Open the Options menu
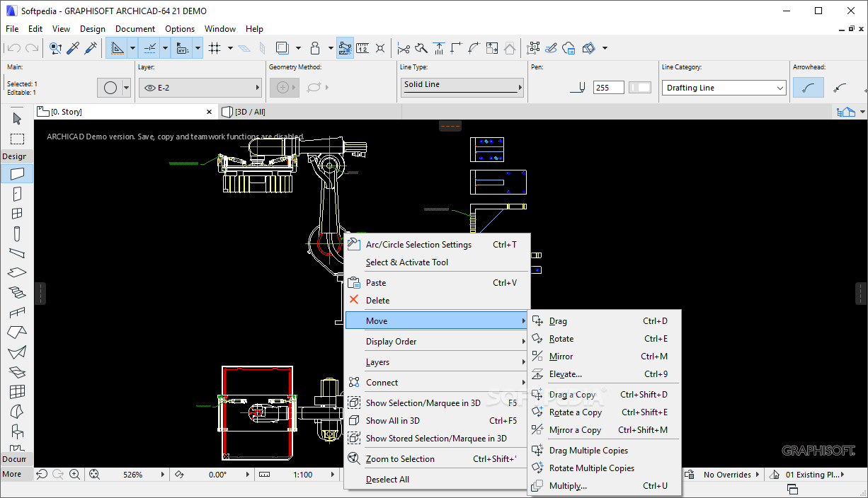Screen dimensions: 868x498 (x=180, y=29)
